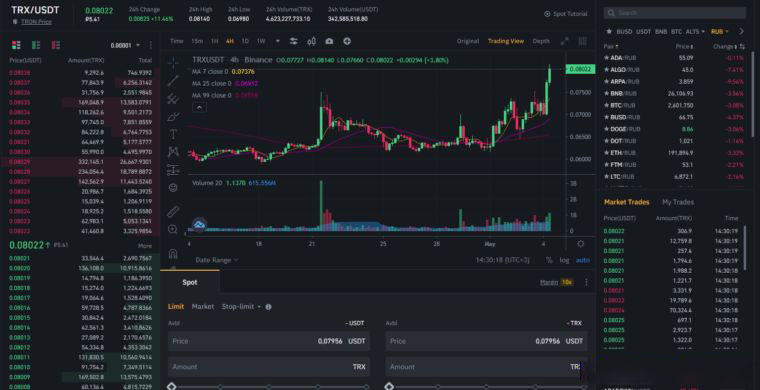Select the BUSD market filter
760x390 pixels.
pos(624,31)
